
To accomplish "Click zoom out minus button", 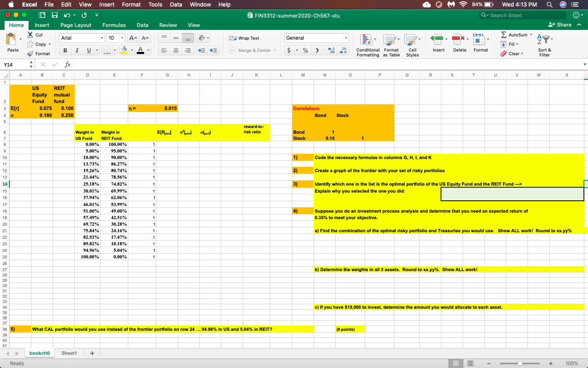I will click(x=488, y=363).
